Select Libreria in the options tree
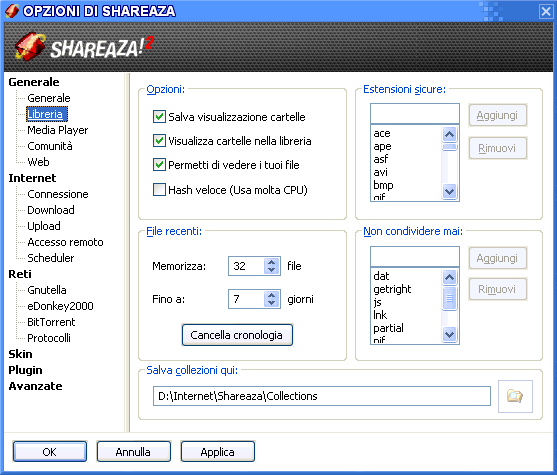This screenshot has height=475, width=557. click(x=47, y=114)
